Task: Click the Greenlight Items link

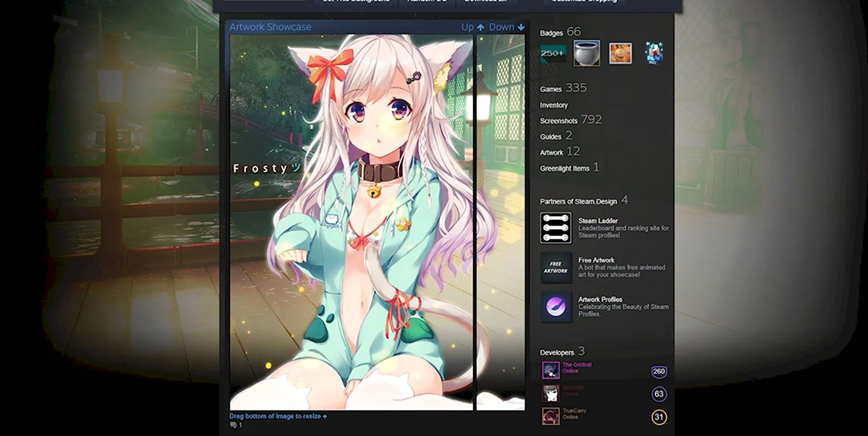Action: click(569, 168)
